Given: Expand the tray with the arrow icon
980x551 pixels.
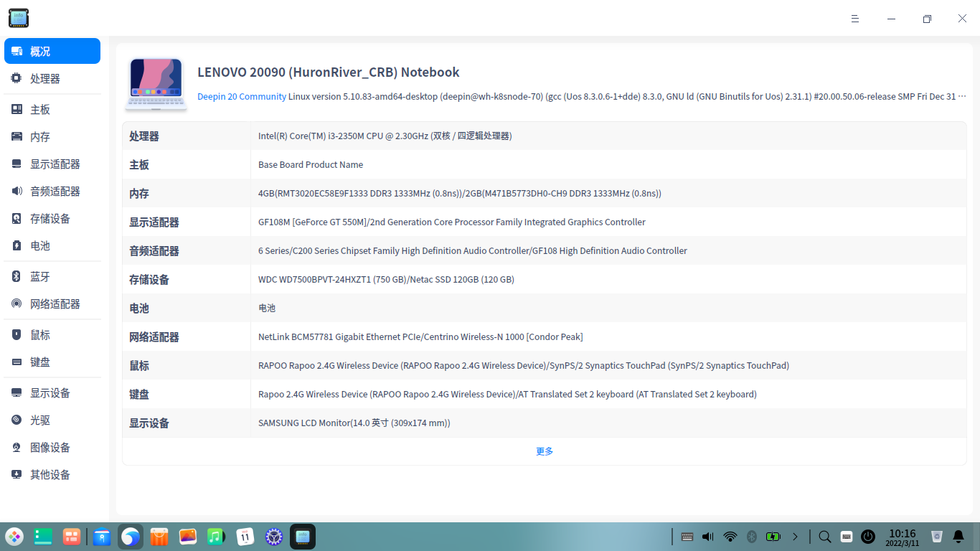Looking at the screenshot, I should click(795, 536).
